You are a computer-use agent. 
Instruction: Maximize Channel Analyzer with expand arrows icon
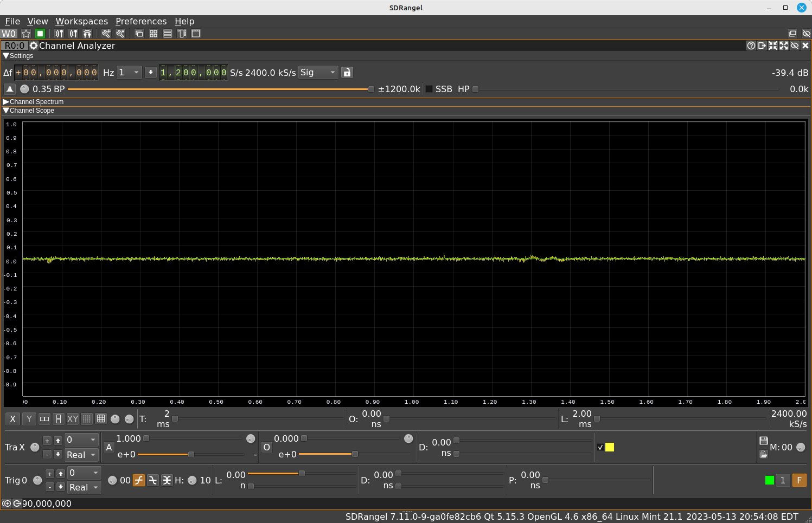pyautogui.click(x=784, y=46)
